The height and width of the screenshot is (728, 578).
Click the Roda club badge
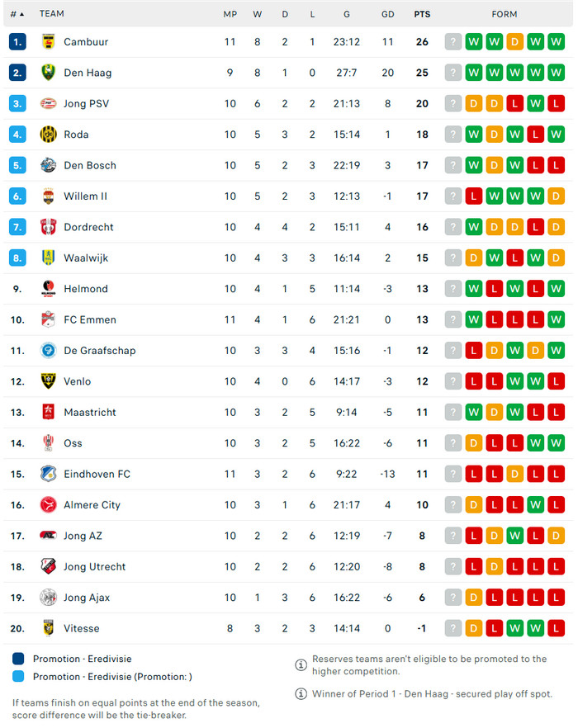[48, 135]
